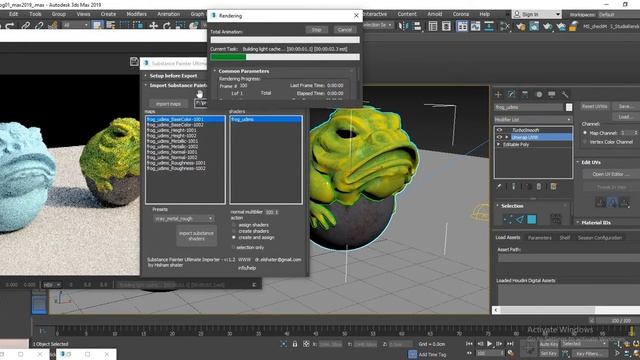Click the Select by Name tool

click(x=111, y=26)
